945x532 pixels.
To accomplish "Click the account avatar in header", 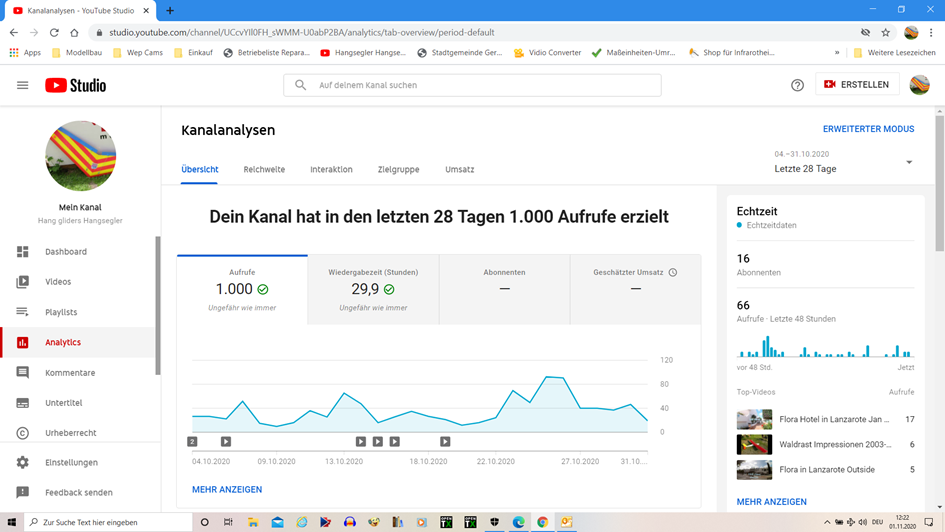I will (919, 85).
